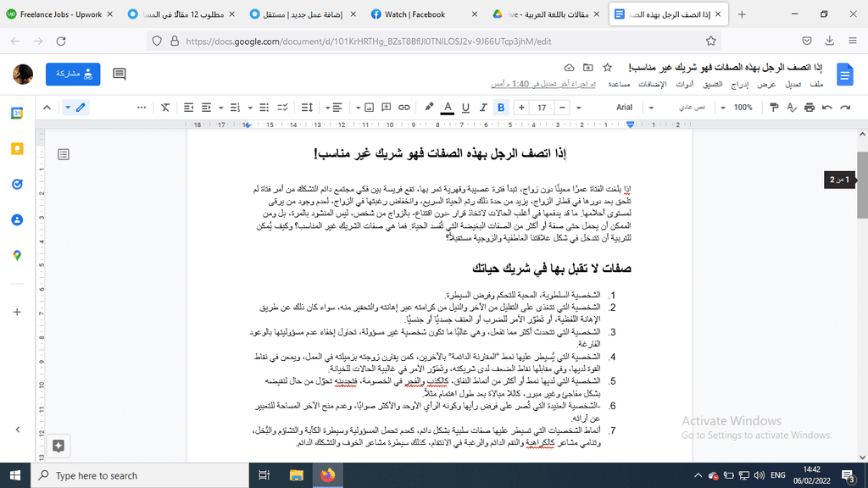Check the cloud document status icon
868x488 pixels.
(569, 68)
